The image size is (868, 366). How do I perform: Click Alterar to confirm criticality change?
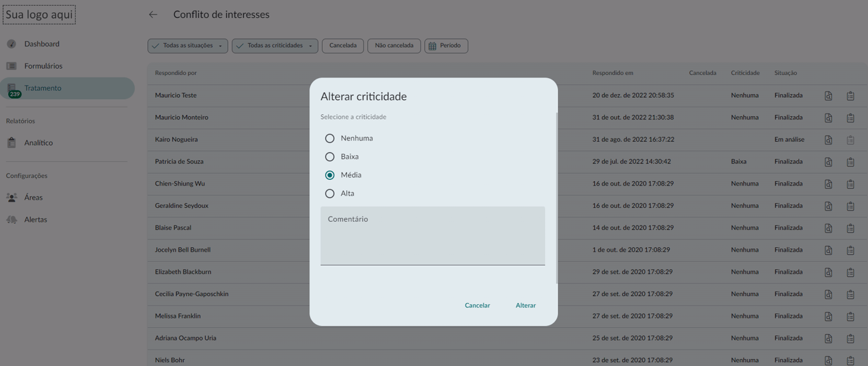pos(526,306)
